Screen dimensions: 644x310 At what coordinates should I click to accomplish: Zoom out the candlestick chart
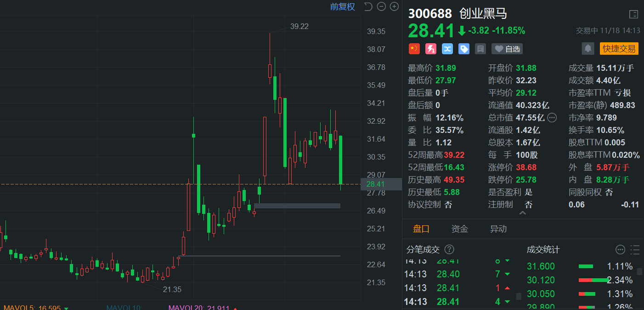(x=381, y=6)
